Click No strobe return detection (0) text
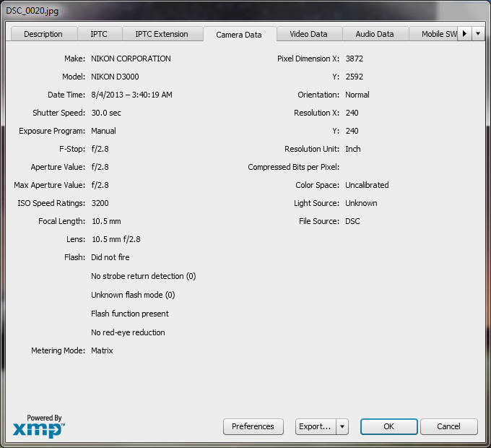Viewport: 491px width, 448px height. point(144,276)
